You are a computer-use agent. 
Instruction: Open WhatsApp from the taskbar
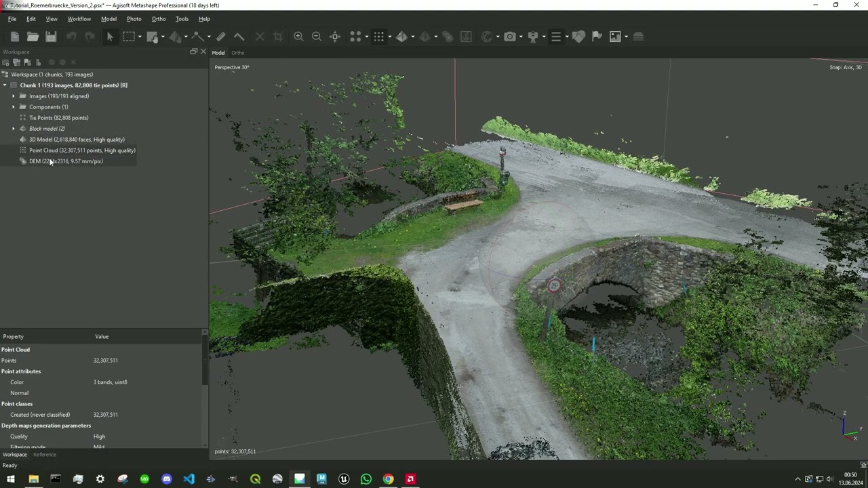[x=366, y=480]
